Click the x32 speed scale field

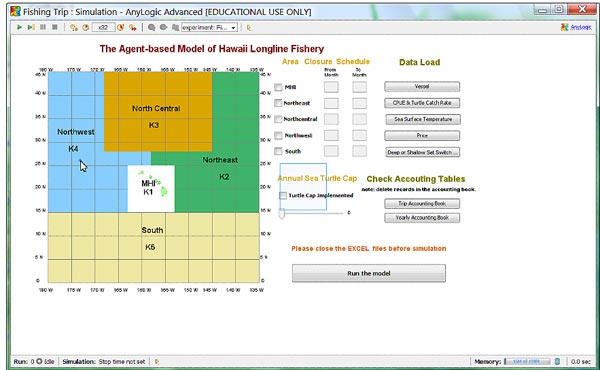click(103, 28)
